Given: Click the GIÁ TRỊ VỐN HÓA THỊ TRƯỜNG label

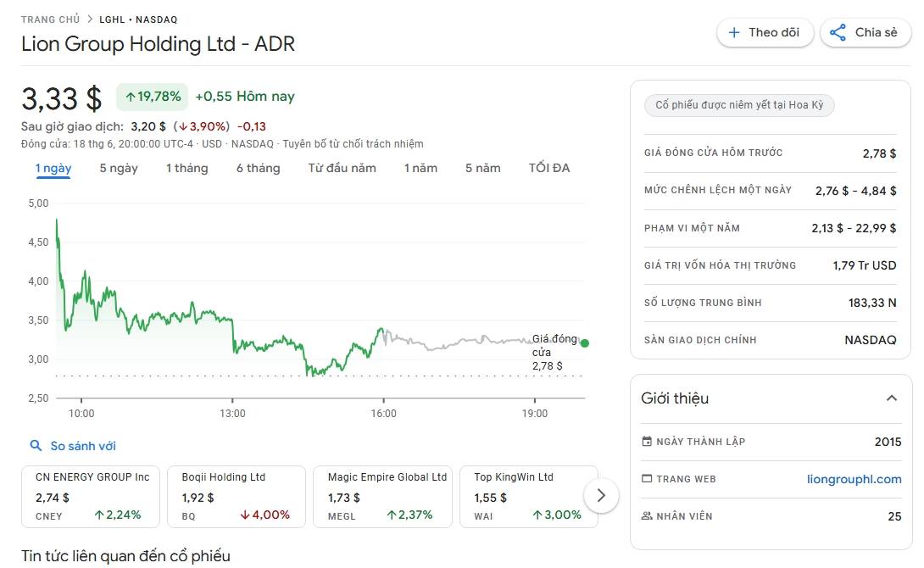Looking at the screenshot, I should pyautogui.click(x=720, y=265).
